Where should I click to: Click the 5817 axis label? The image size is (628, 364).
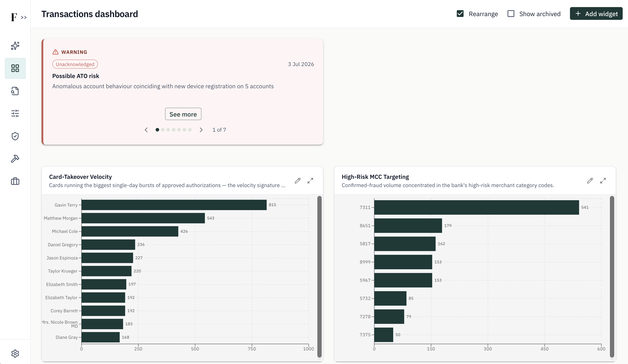[365, 244]
